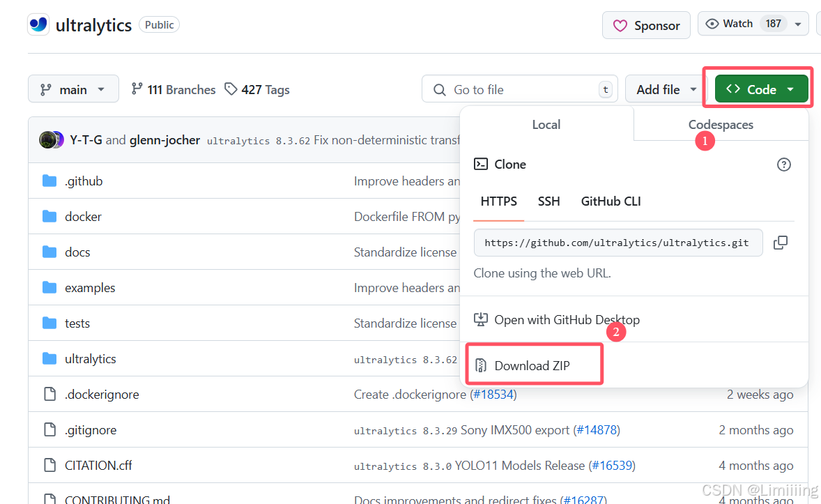This screenshot has width=821, height=504.
Task: Open the tests folder name
Action: point(77,323)
